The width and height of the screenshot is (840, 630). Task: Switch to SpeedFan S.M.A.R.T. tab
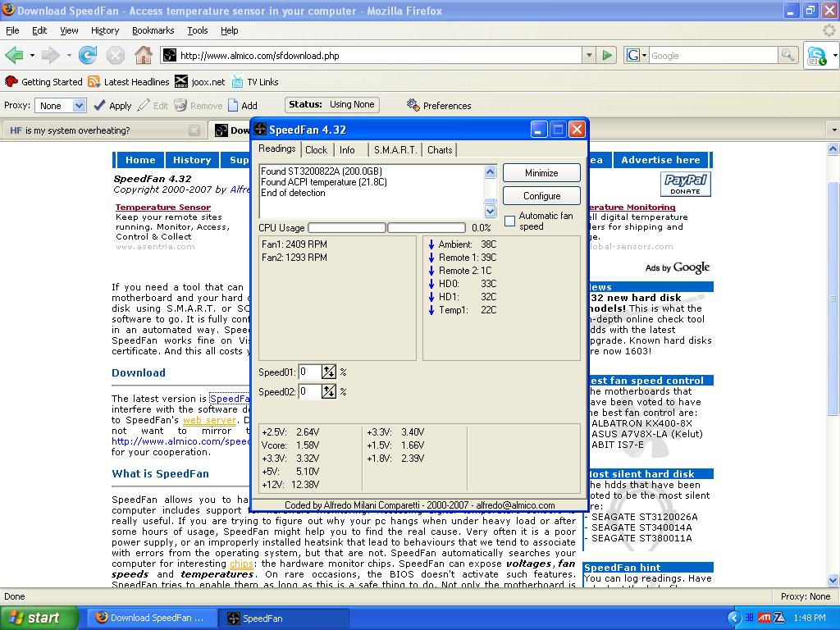[395, 150]
